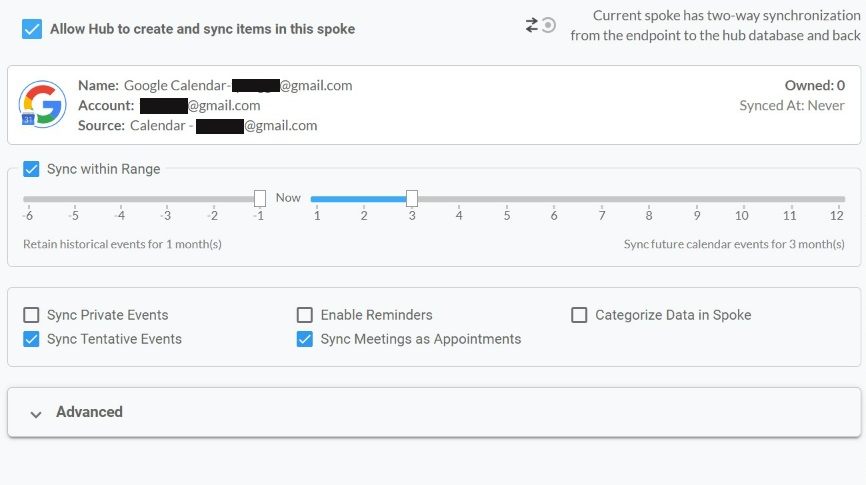Click the historical range slider handle at -1
The width and height of the screenshot is (866, 485).
(260, 198)
